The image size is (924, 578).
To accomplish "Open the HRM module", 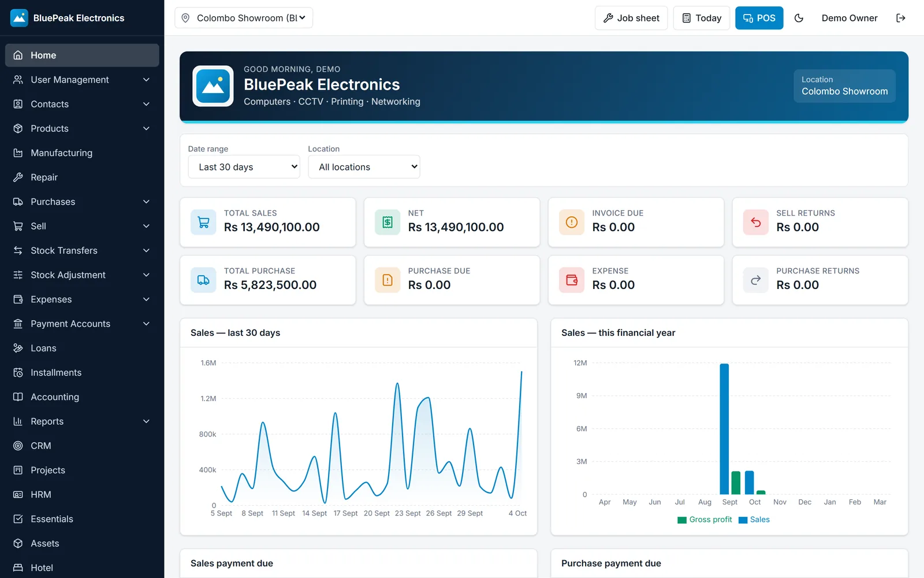I will 82,495.
